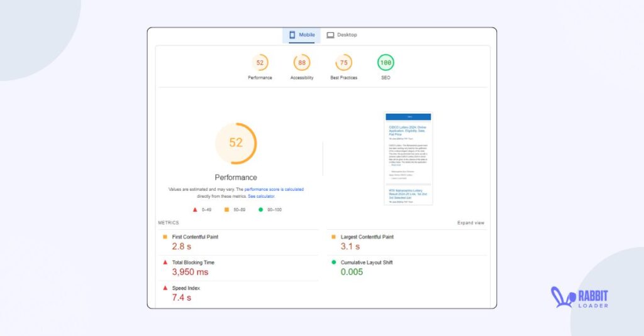
Task: Click the 2.8 s value
Action: click(x=182, y=247)
